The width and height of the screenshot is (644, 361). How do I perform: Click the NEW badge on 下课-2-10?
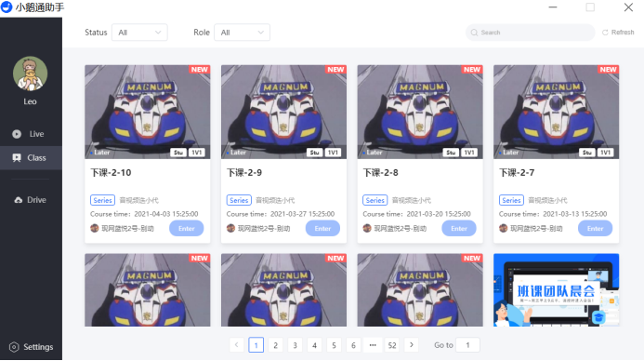point(200,70)
